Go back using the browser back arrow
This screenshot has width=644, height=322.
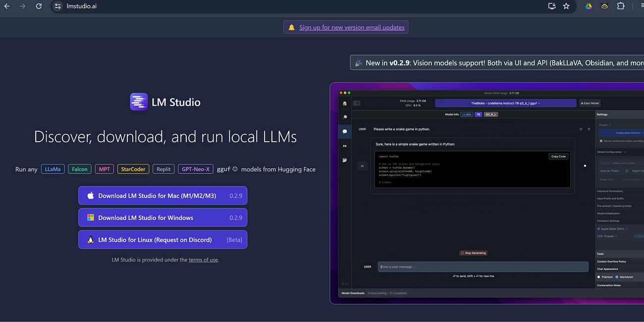7,6
